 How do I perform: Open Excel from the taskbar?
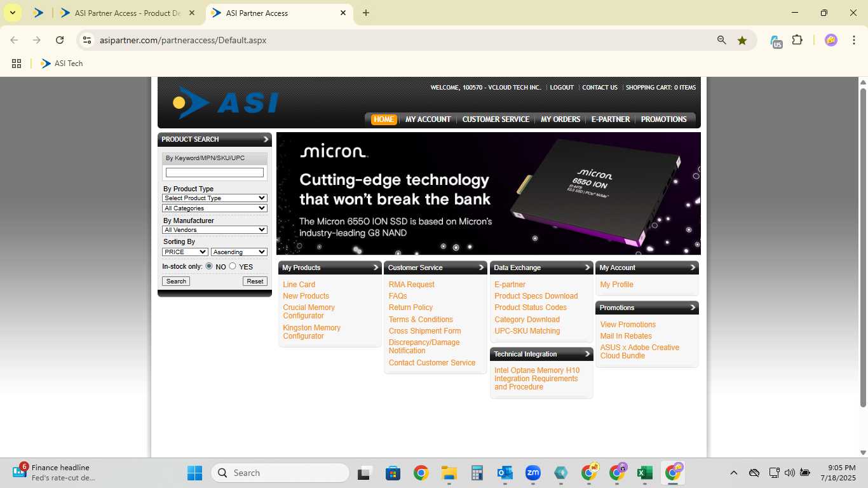click(645, 473)
